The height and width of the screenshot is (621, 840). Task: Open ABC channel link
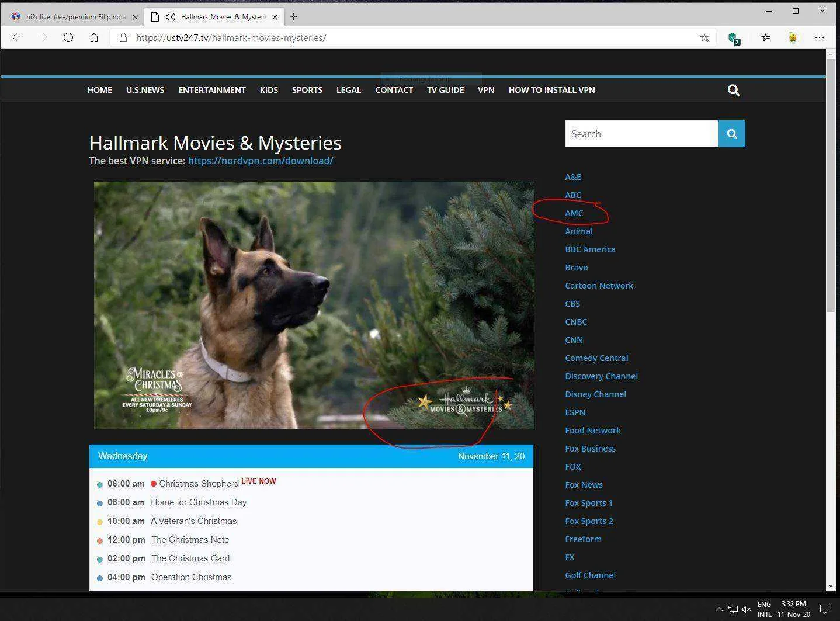click(x=572, y=195)
